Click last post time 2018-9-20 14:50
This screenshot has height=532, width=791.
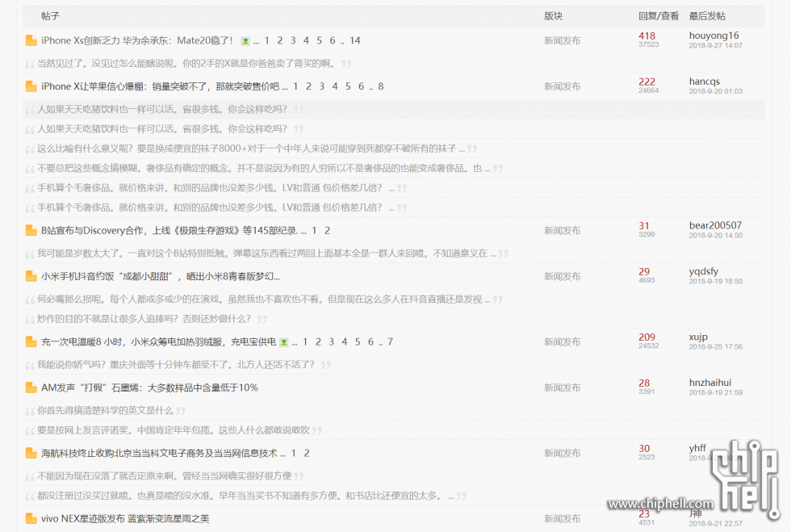click(x=715, y=236)
